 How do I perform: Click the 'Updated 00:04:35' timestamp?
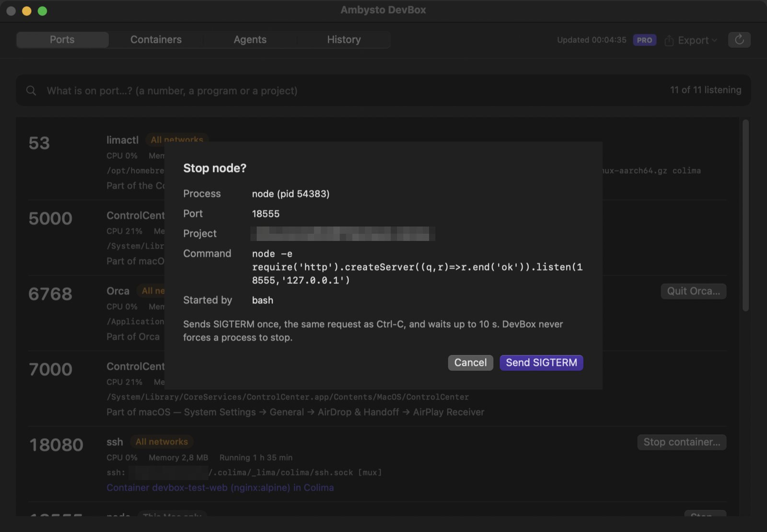592,40
